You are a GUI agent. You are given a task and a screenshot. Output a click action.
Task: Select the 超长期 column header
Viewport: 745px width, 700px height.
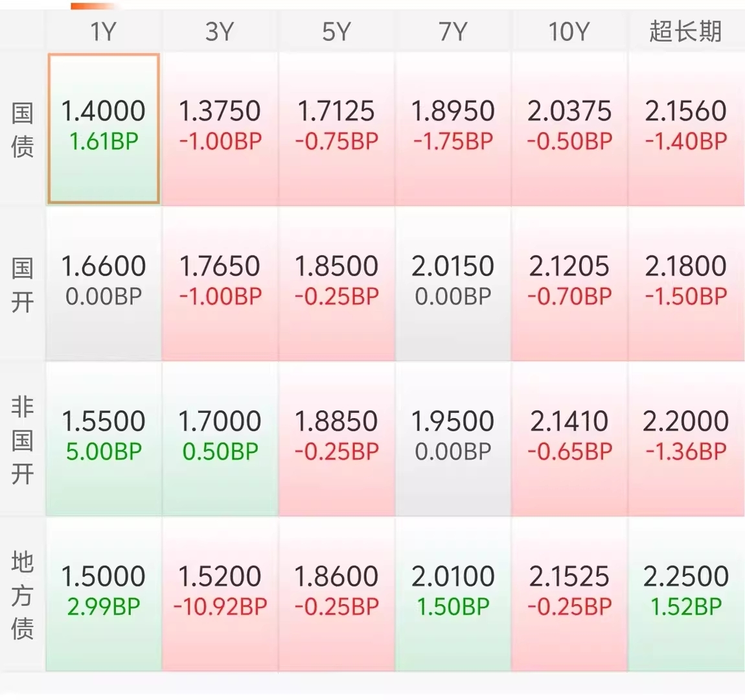[x=686, y=32]
